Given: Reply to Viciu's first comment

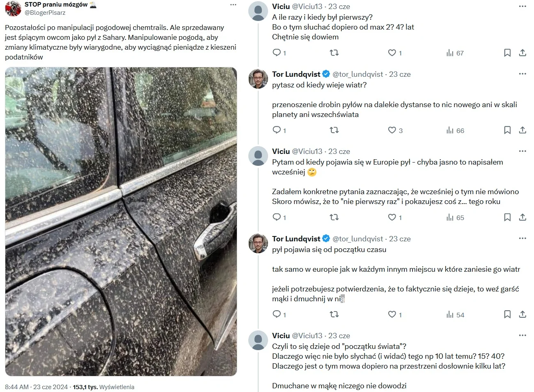Looking at the screenshot, I should coord(277,53).
